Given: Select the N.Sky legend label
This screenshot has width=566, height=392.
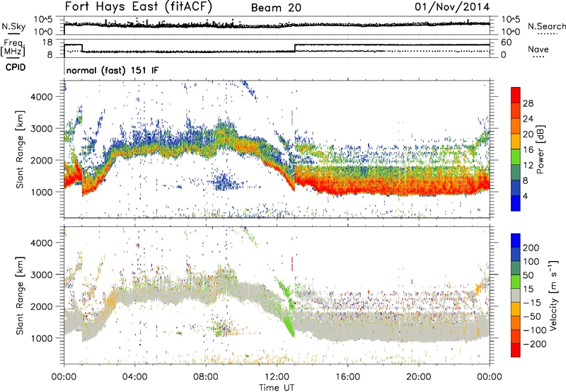Looking at the screenshot, I should [x=13, y=27].
